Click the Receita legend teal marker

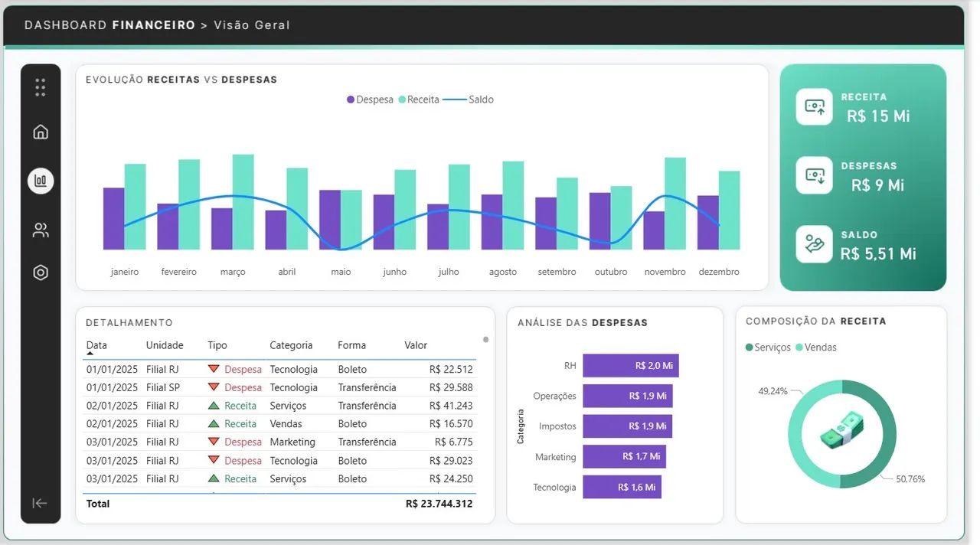tap(402, 100)
